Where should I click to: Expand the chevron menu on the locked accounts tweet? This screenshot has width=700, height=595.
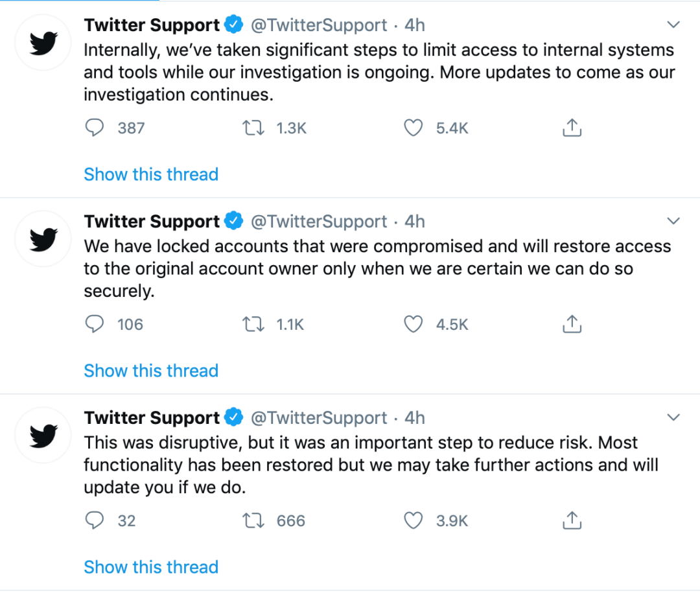(x=673, y=222)
